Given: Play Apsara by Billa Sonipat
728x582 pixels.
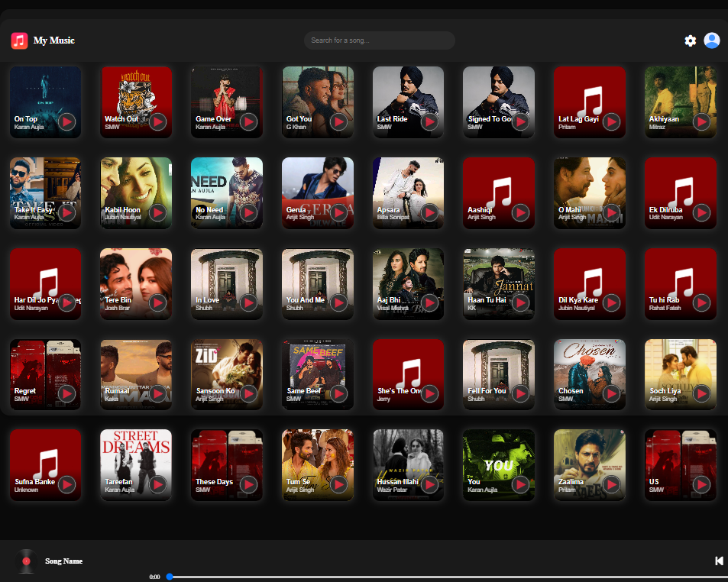Looking at the screenshot, I should tap(429, 213).
